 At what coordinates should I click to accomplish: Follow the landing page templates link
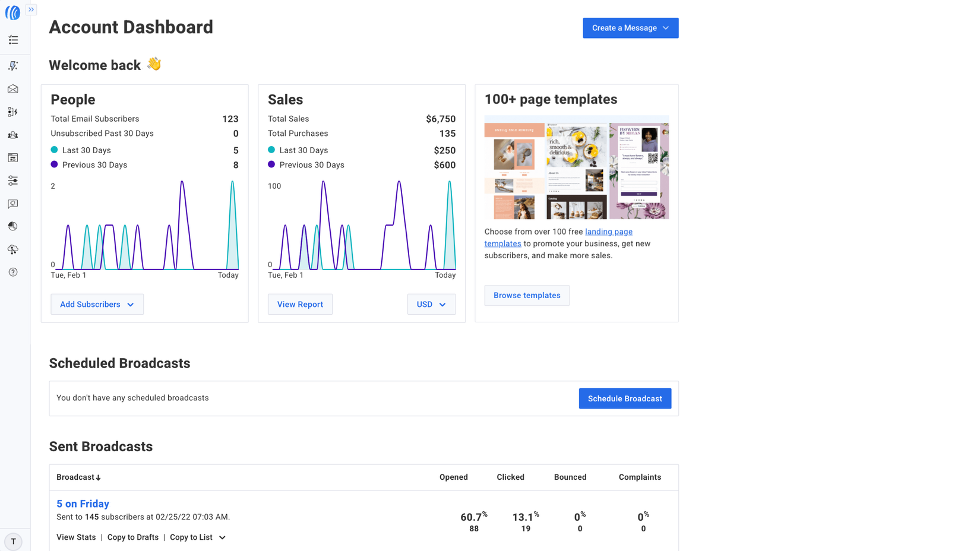tap(558, 237)
